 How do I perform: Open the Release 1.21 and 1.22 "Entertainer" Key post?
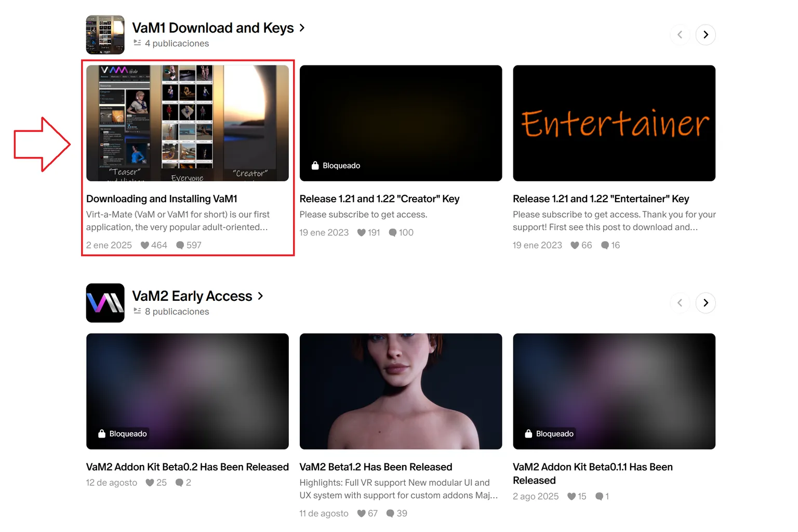[x=601, y=199]
